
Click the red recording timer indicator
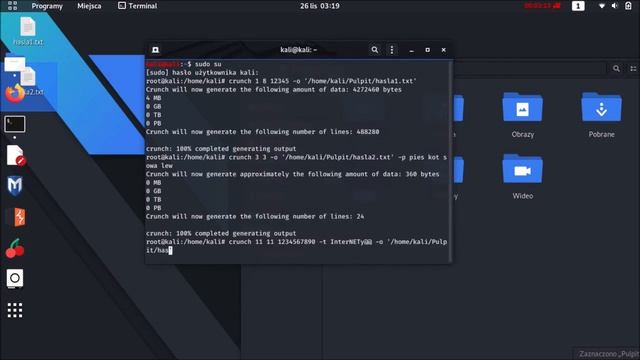(542, 6)
